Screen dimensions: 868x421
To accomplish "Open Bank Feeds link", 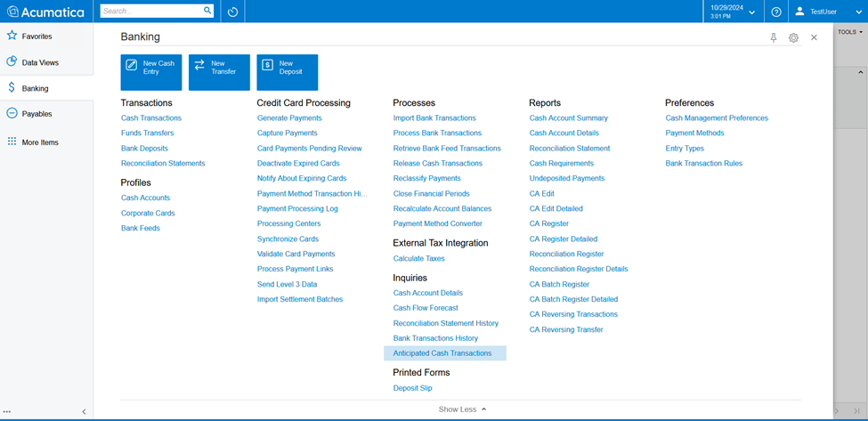I will click(x=141, y=228).
